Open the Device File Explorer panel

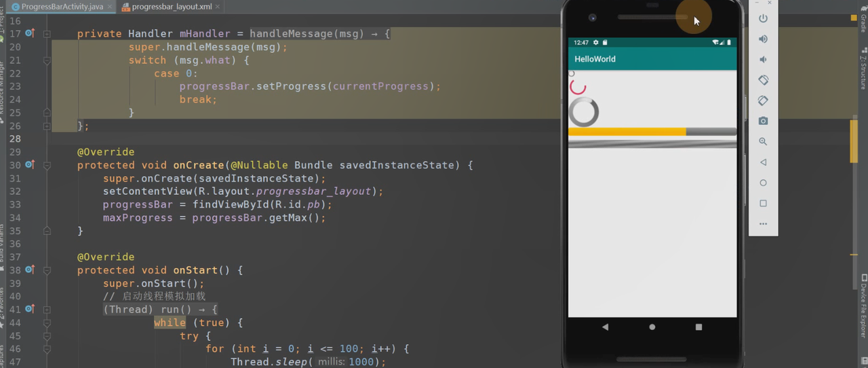863,306
